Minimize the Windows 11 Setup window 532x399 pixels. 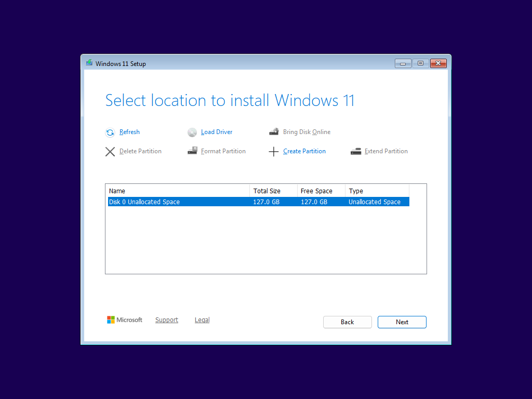[403, 63]
